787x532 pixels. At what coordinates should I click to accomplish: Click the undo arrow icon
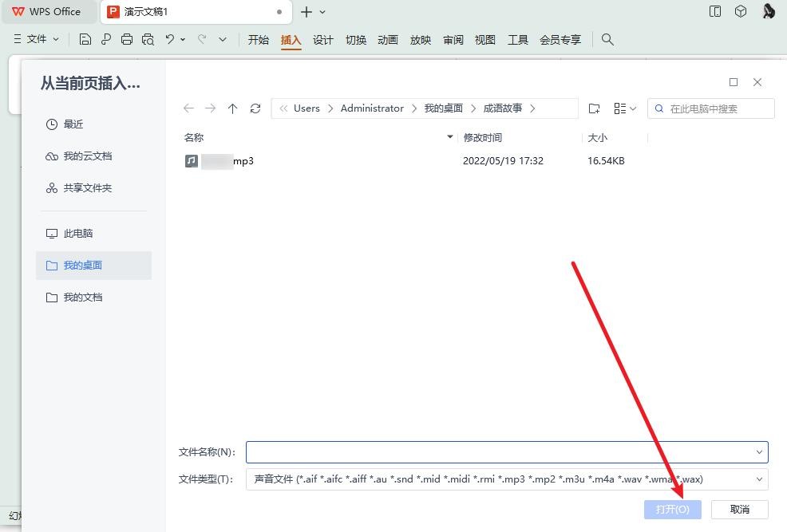(x=169, y=39)
